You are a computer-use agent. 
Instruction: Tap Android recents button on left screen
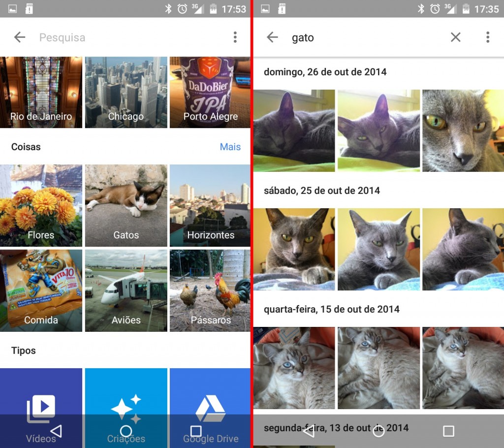pyautogui.click(x=196, y=431)
